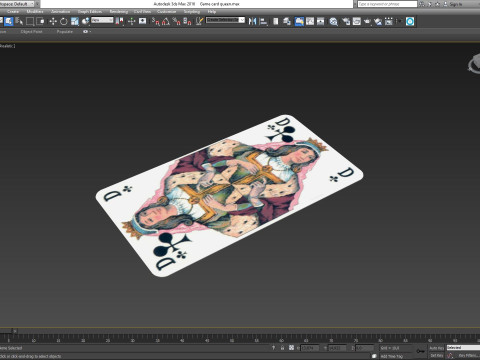
Task: Open the Curve Editor icon
Action: tap(310, 21)
